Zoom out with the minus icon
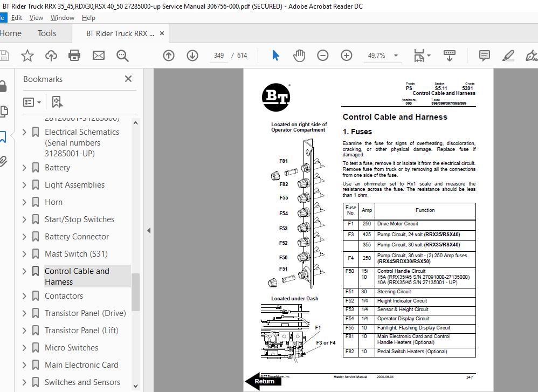This screenshot has width=538, height=392. (322, 55)
